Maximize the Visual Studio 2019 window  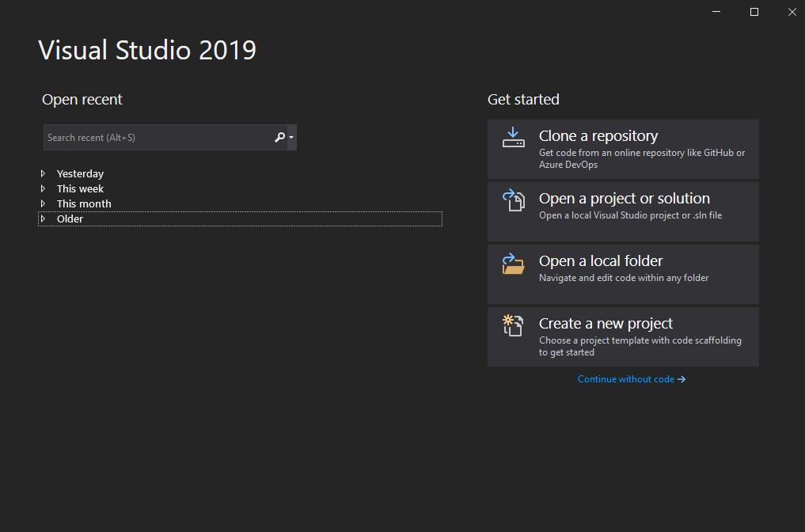[754, 12]
